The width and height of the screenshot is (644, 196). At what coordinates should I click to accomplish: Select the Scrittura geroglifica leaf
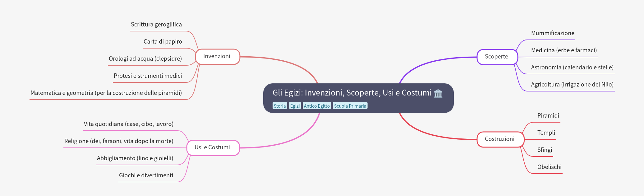coord(156,25)
